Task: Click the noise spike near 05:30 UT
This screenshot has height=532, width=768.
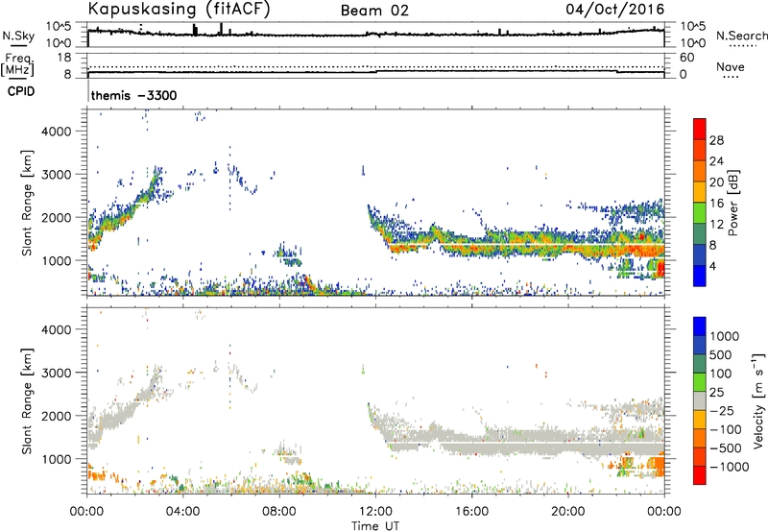Action: click(x=221, y=29)
